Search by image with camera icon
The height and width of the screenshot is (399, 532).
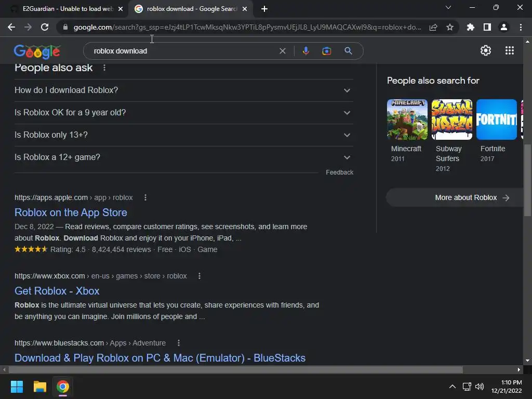327,51
